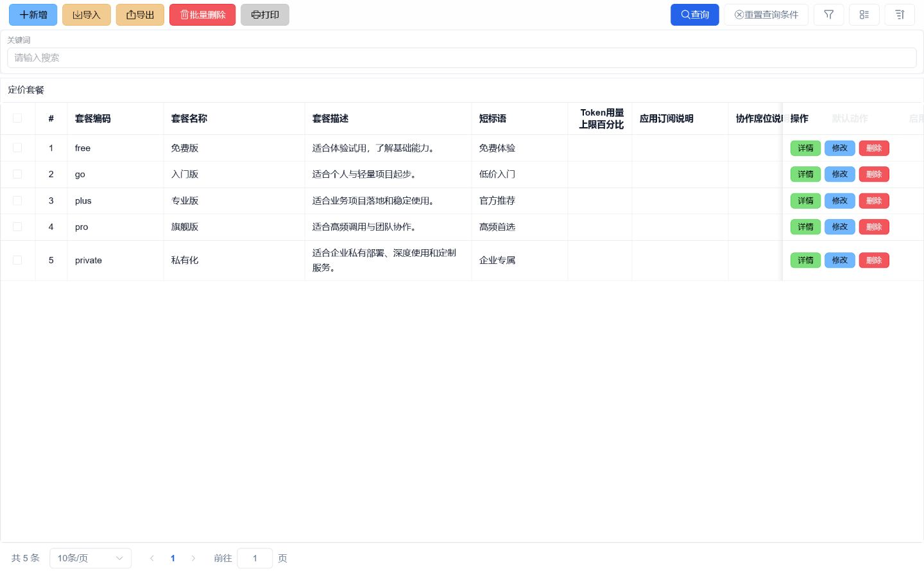Go to previous page arrow

coord(152,558)
